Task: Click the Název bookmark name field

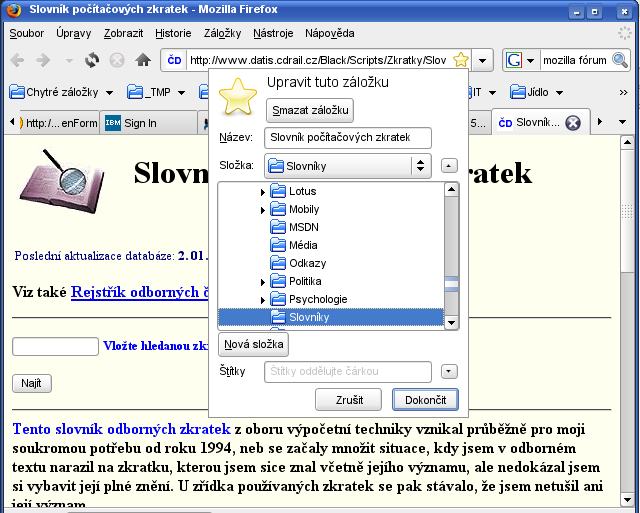Action: click(347, 138)
